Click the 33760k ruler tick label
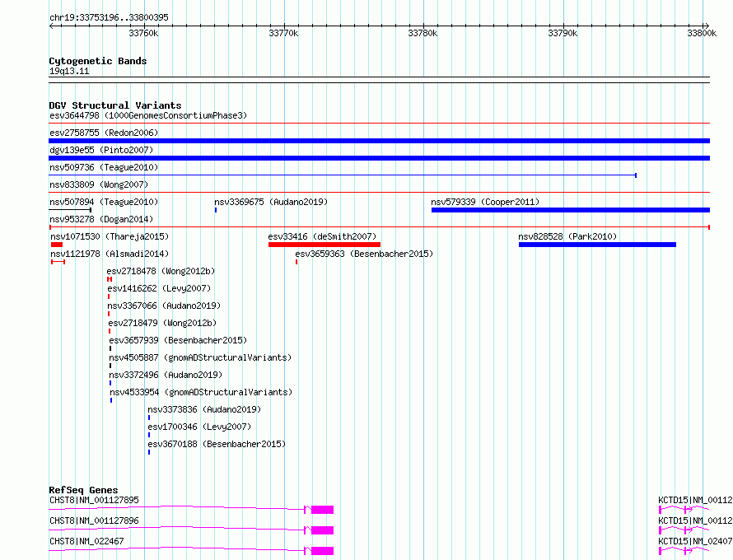 (x=143, y=33)
